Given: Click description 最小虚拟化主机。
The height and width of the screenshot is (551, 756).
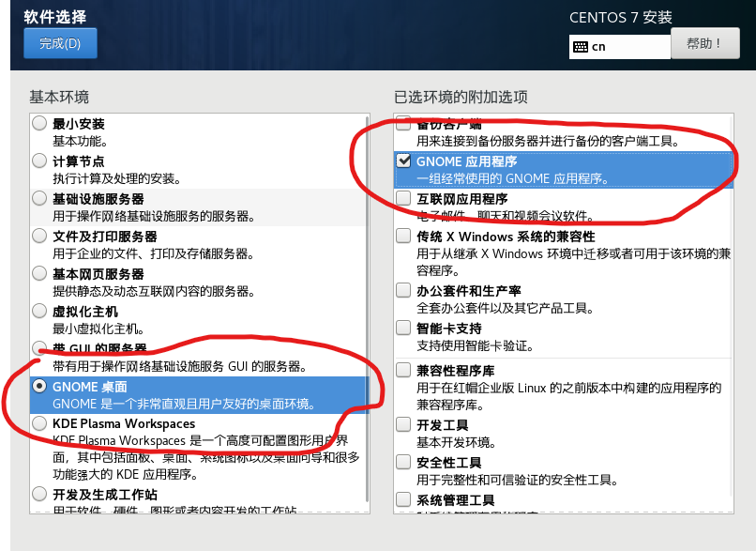Looking at the screenshot, I should (98, 329).
